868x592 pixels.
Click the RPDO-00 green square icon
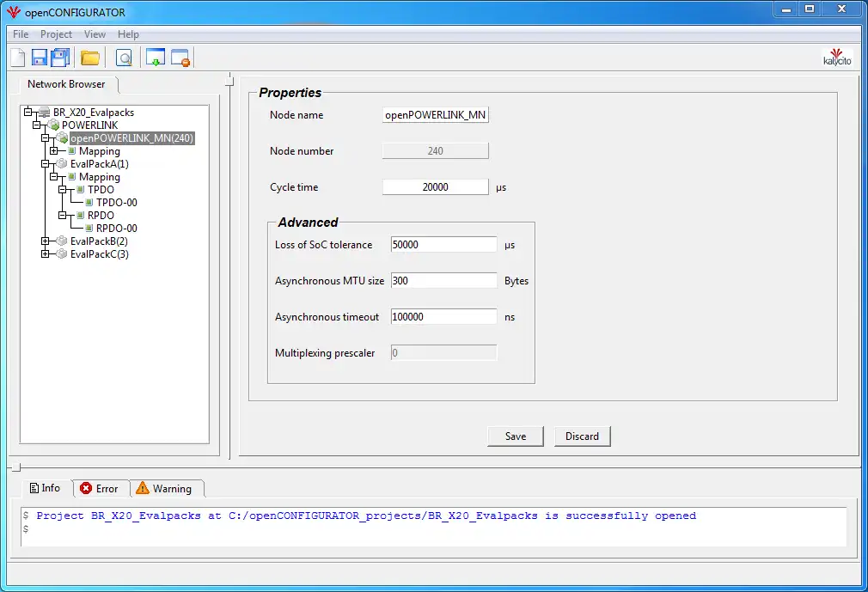tap(89, 228)
